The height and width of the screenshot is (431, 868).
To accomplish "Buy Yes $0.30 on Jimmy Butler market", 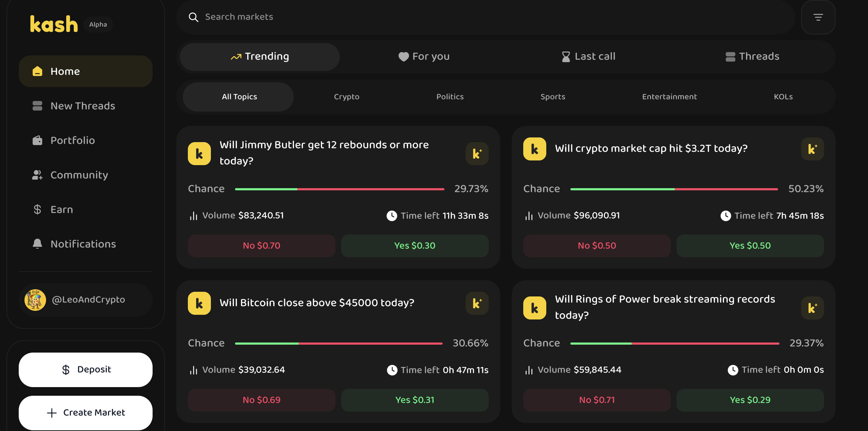I will [415, 246].
